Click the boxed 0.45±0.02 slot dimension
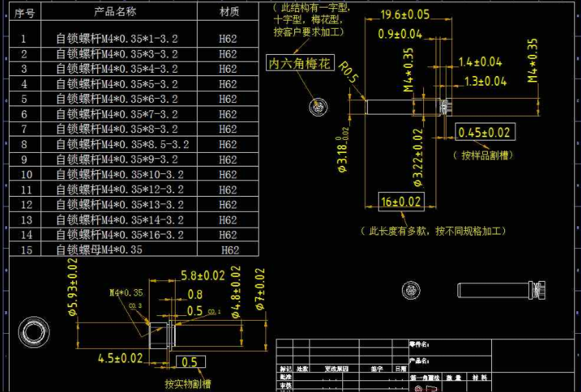Image resolution: width=581 pixels, height=392 pixels. 484,132
